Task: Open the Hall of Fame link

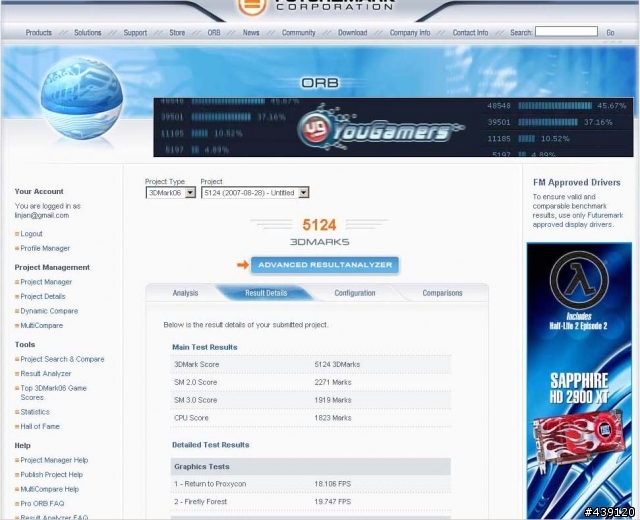Action: (40, 427)
